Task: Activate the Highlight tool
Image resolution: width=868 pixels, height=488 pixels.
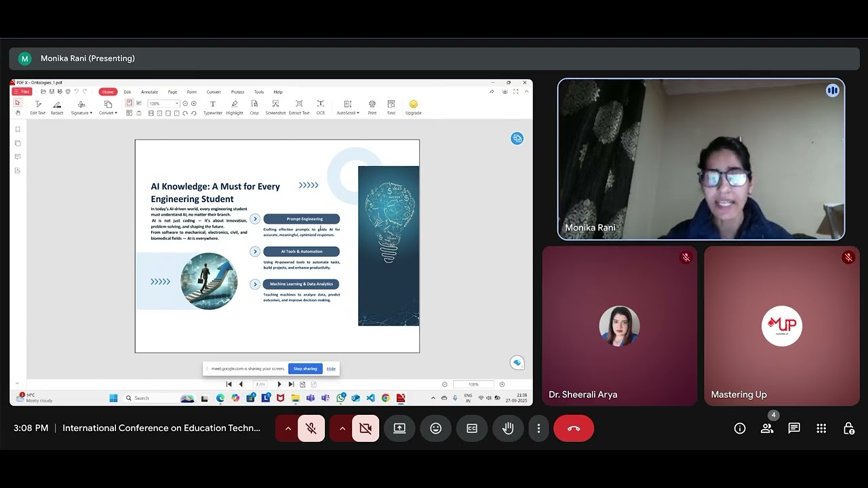Action: [x=235, y=107]
